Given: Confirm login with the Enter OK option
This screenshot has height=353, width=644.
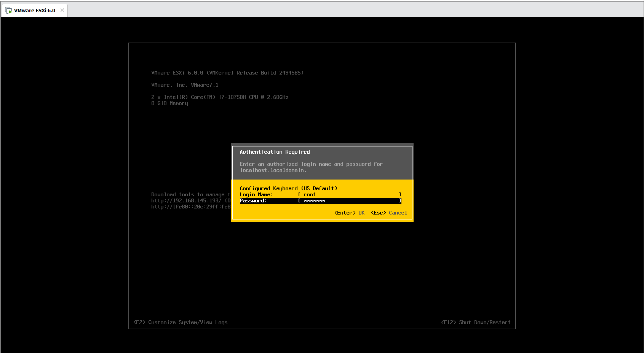Looking at the screenshot, I should tap(349, 213).
